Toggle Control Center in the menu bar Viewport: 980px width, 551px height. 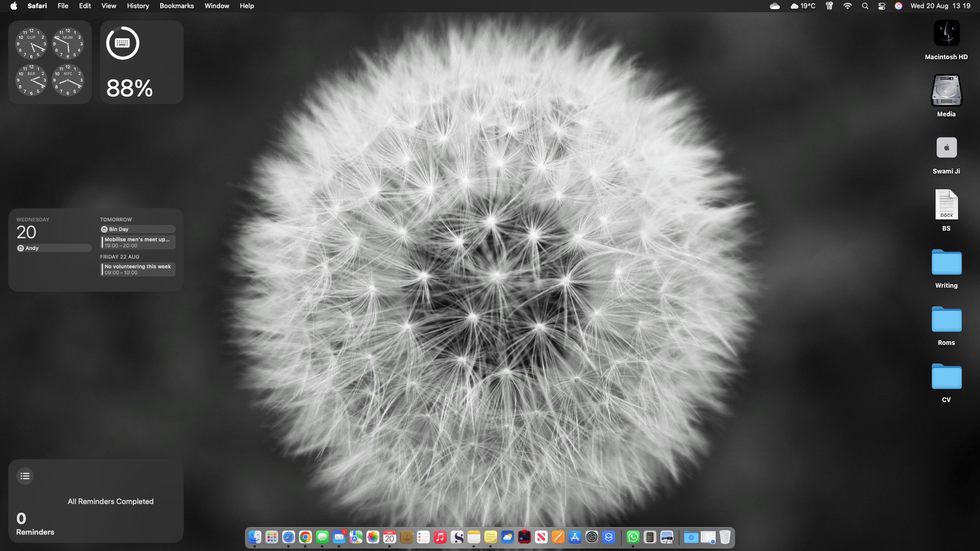pos(881,6)
